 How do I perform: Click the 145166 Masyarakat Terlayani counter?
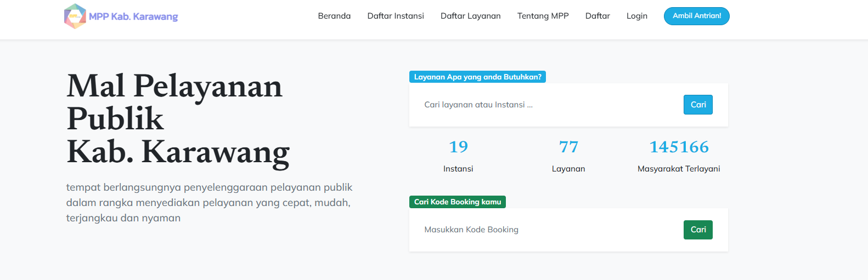tap(679, 156)
